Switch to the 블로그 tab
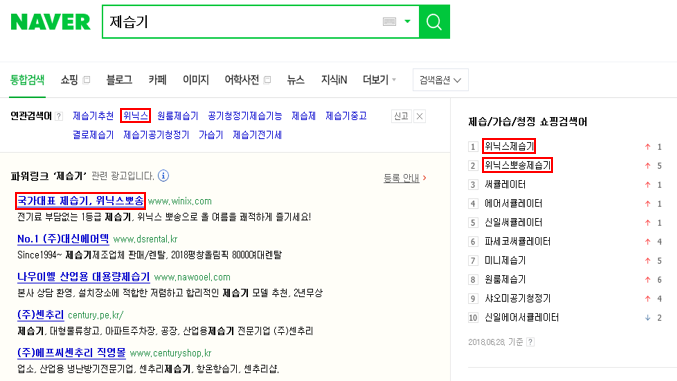 coord(119,80)
